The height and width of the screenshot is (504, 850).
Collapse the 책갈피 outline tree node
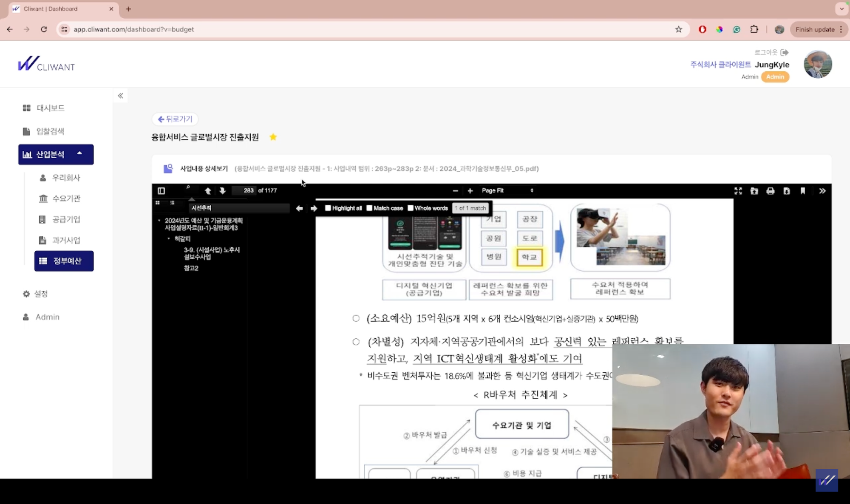pos(169,239)
